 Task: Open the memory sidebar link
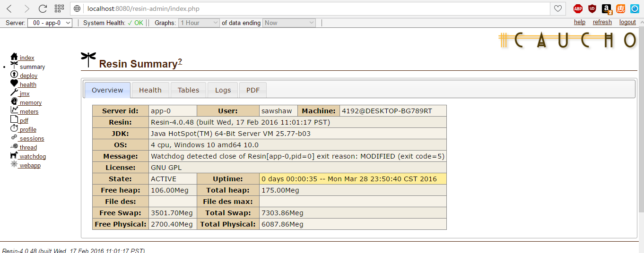(31, 102)
